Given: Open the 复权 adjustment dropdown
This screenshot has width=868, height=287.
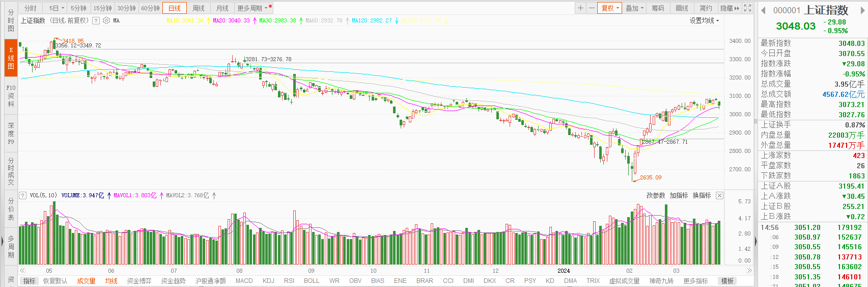Looking at the screenshot, I should (x=609, y=8).
